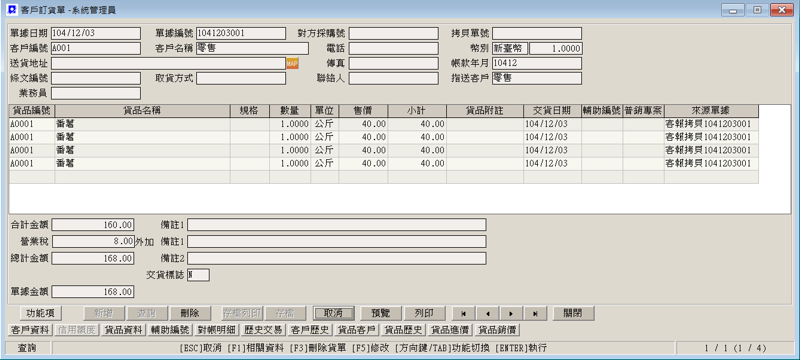Image resolution: width=800 pixels, height=360 pixels.
Task: Click 單位 column header
Action: tap(324, 111)
